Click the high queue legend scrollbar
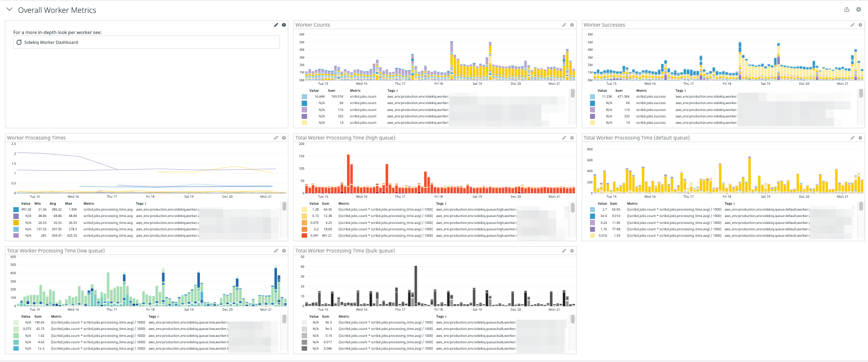This screenshot has height=362, width=868. point(572,207)
